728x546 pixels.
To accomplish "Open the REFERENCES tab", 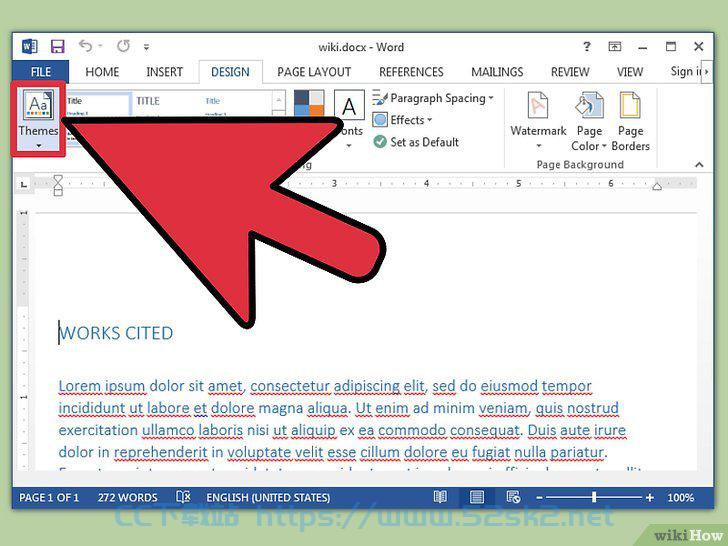I will click(411, 72).
